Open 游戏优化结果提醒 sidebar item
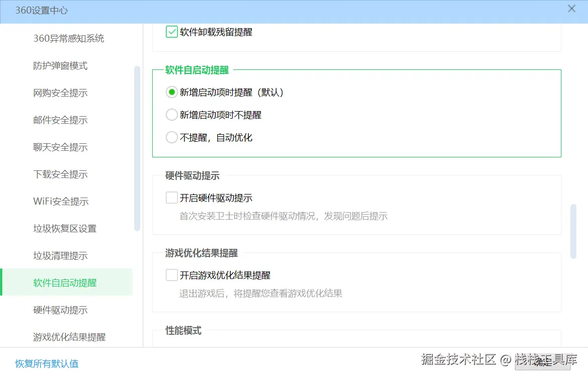588x377 pixels. (69, 337)
